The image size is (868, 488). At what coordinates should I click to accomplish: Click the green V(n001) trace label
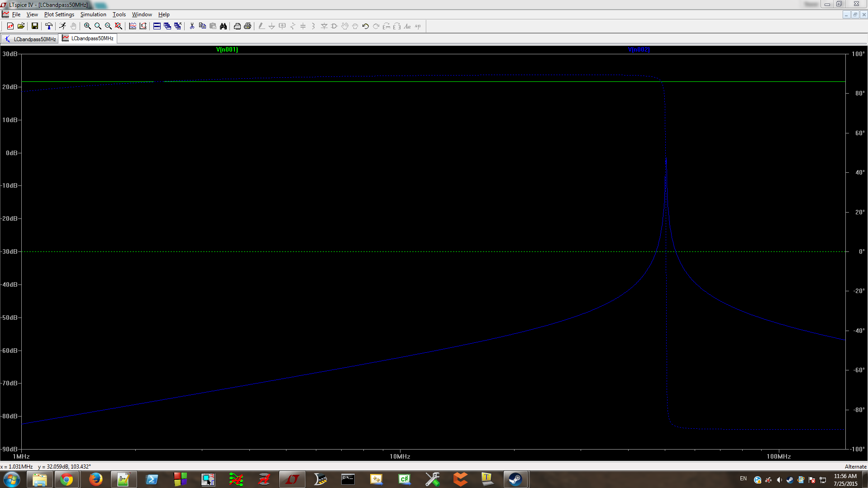[227, 50]
